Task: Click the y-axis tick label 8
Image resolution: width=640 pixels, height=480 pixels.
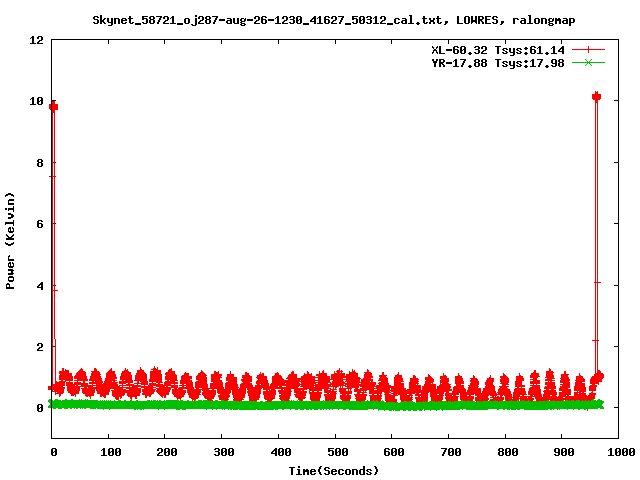Action: [x=39, y=163]
